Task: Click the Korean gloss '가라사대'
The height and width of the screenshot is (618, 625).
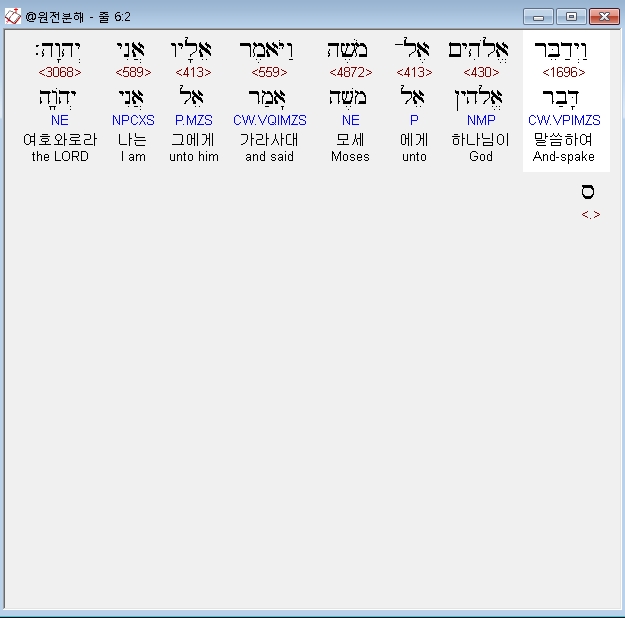Action: (x=269, y=140)
